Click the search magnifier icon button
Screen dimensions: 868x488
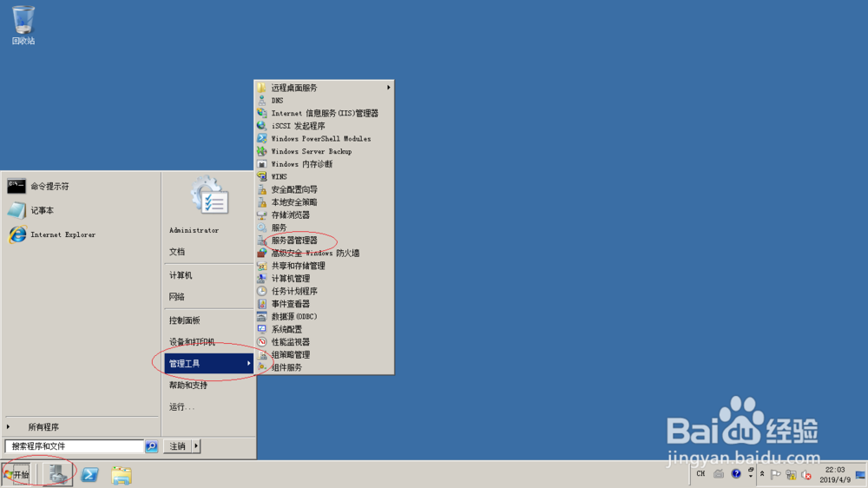[x=151, y=446]
